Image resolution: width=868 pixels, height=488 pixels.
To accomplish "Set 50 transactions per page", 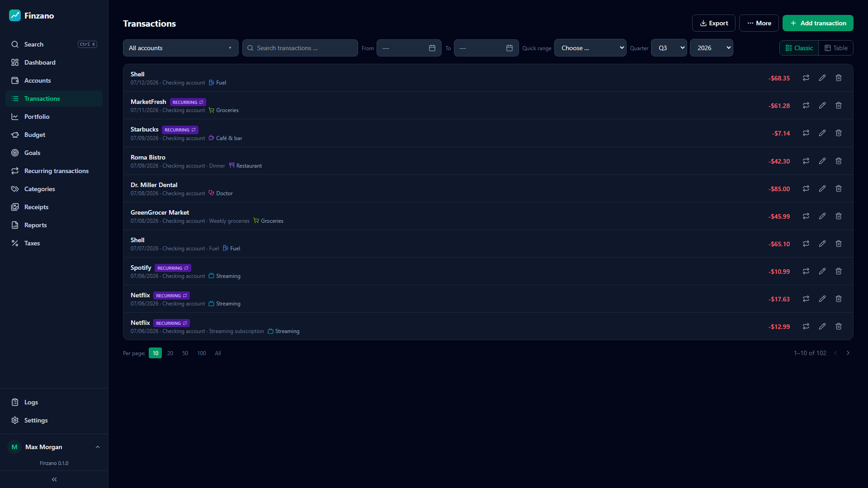I will click(x=185, y=353).
